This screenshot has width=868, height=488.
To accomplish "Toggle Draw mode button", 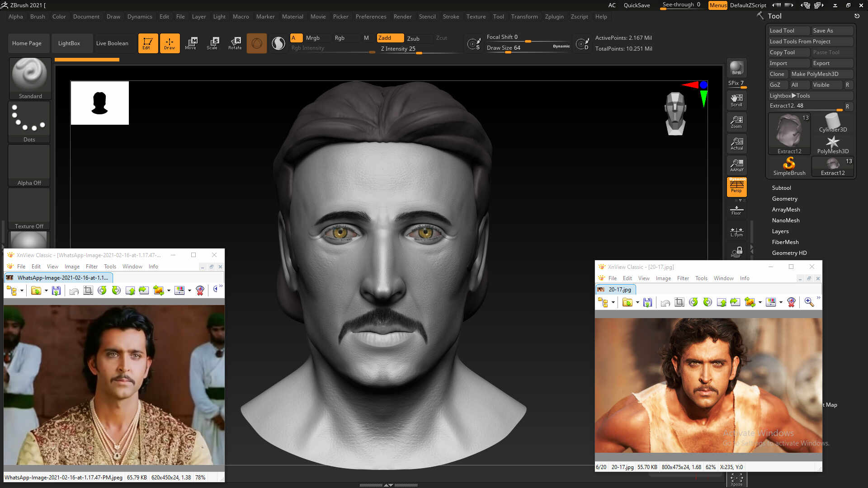I will point(170,43).
